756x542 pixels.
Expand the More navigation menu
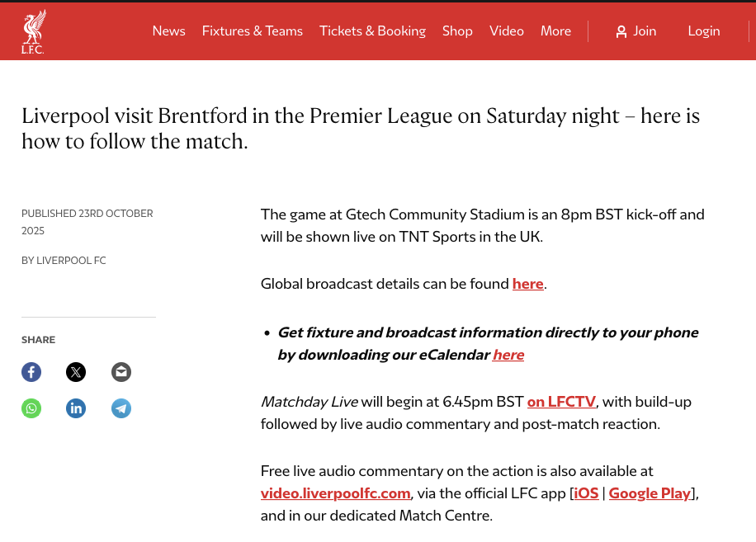click(555, 31)
